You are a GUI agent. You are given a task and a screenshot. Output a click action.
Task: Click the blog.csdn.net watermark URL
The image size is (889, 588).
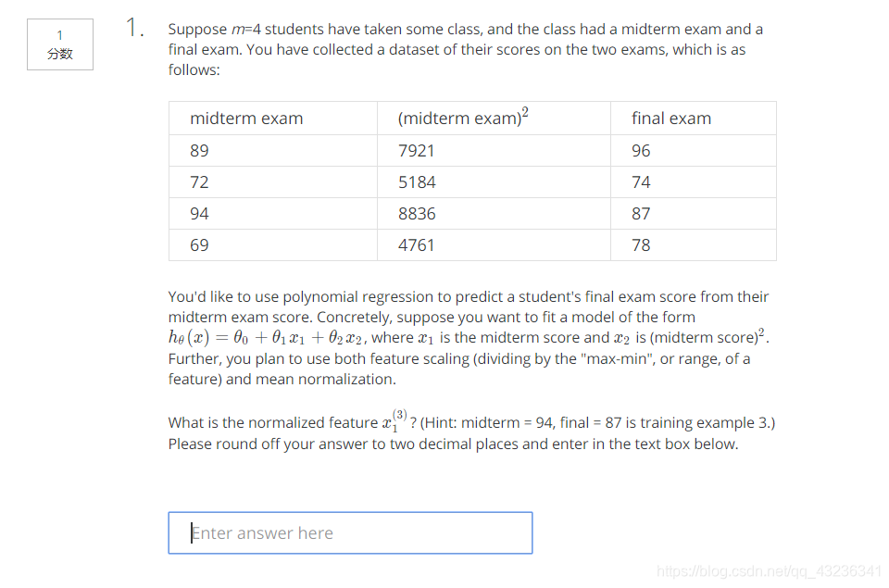[x=769, y=570]
